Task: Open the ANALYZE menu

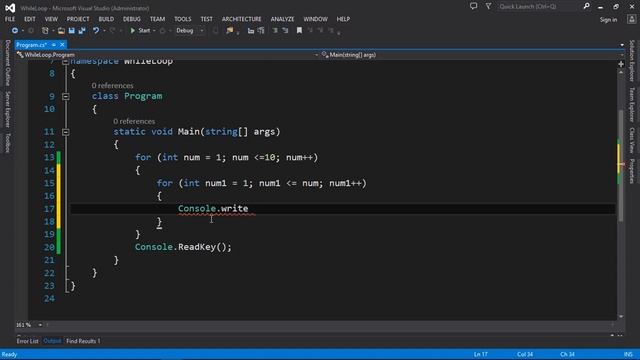Action: (x=282, y=19)
